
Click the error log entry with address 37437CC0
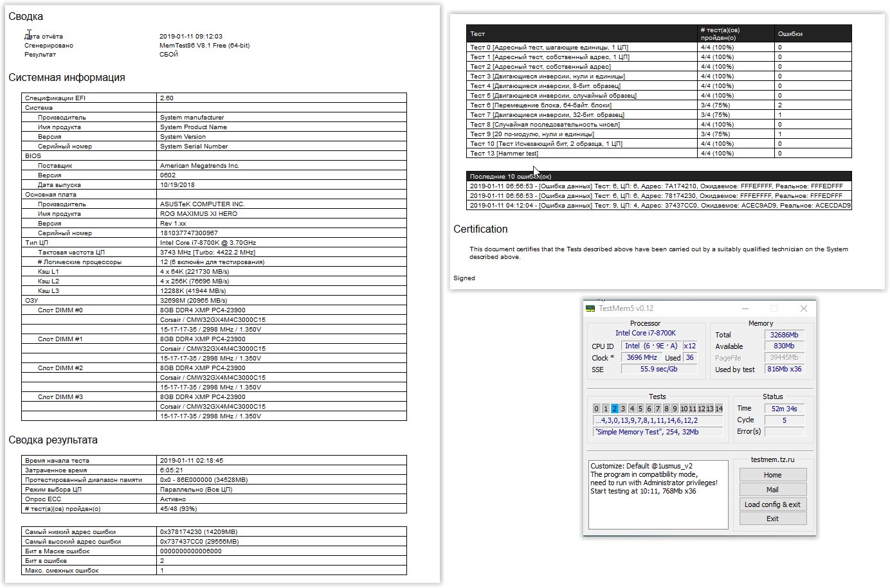tap(659, 206)
